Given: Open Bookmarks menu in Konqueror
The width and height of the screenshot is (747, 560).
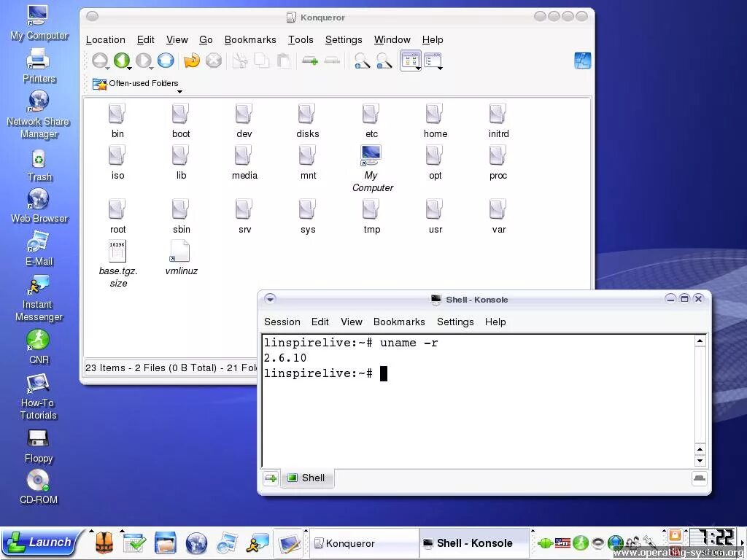Looking at the screenshot, I should point(250,39).
